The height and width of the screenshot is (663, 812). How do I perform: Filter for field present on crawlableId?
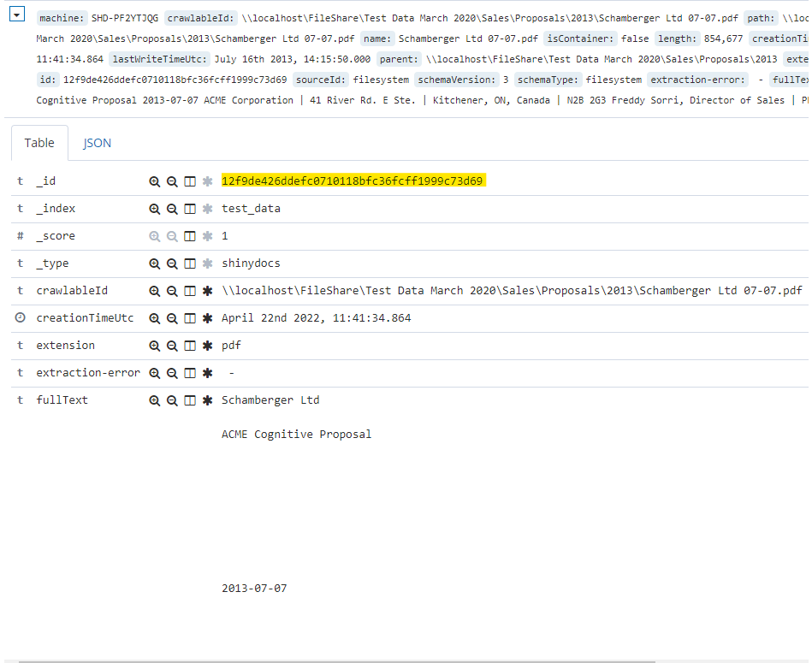207,291
